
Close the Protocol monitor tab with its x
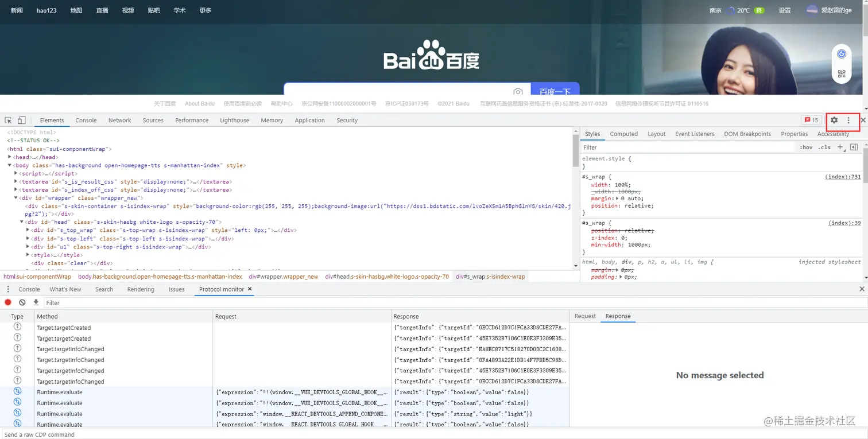point(250,289)
